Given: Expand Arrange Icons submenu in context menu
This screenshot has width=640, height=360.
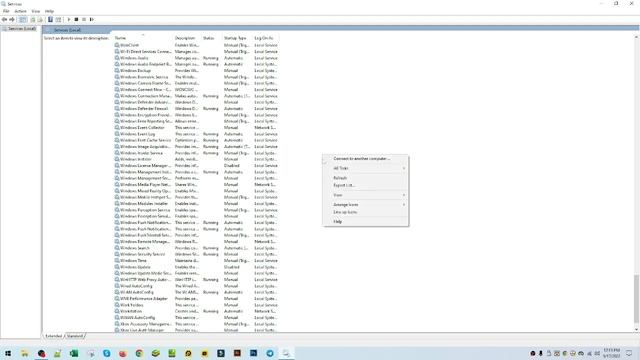Looking at the screenshot, I should [x=366, y=204].
